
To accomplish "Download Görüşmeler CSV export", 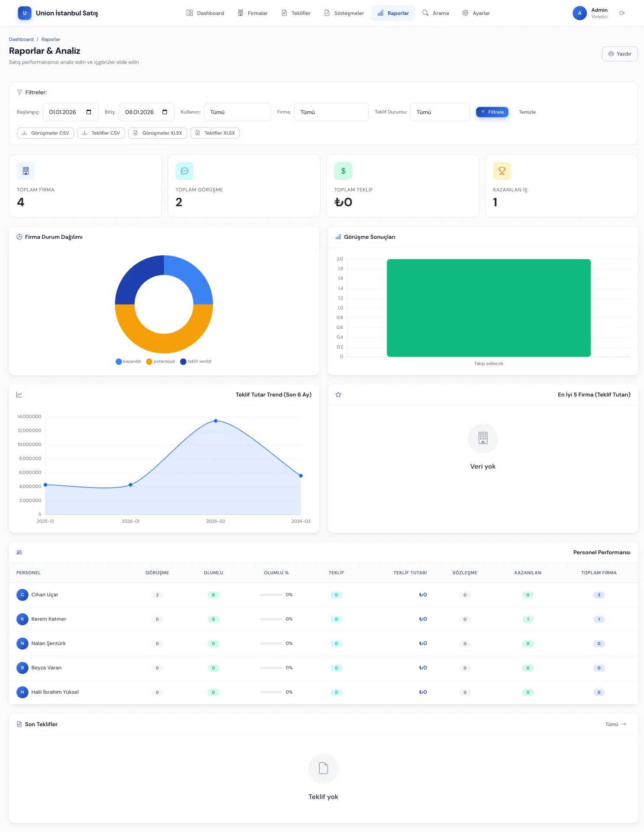I will [x=45, y=133].
